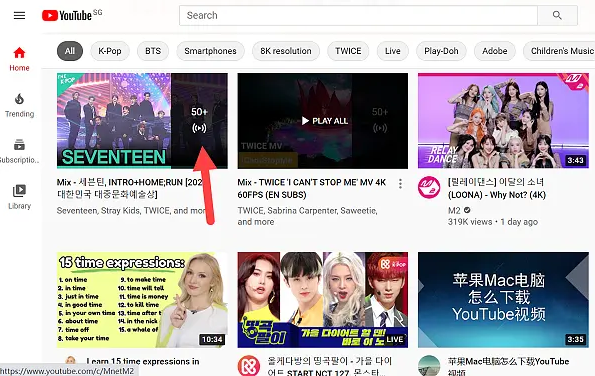Click the M2 channel avatar
595x376 pixels.
point(429,187)
